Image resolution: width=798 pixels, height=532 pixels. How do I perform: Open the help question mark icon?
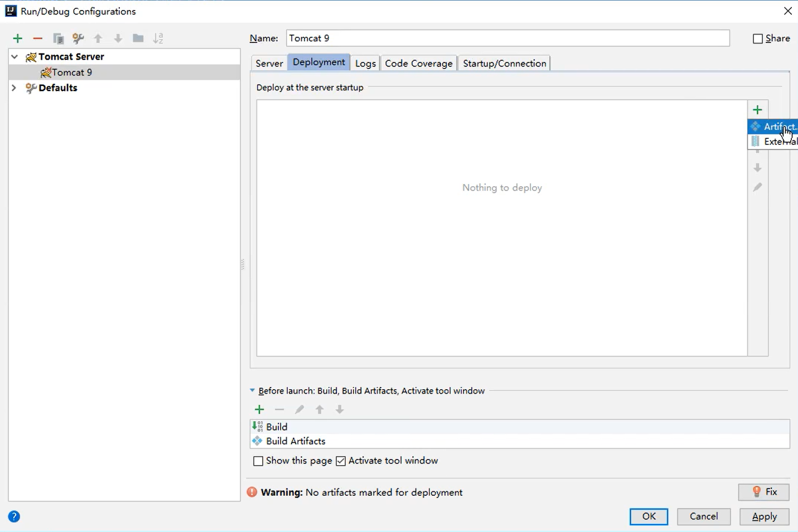pos(14,516)
